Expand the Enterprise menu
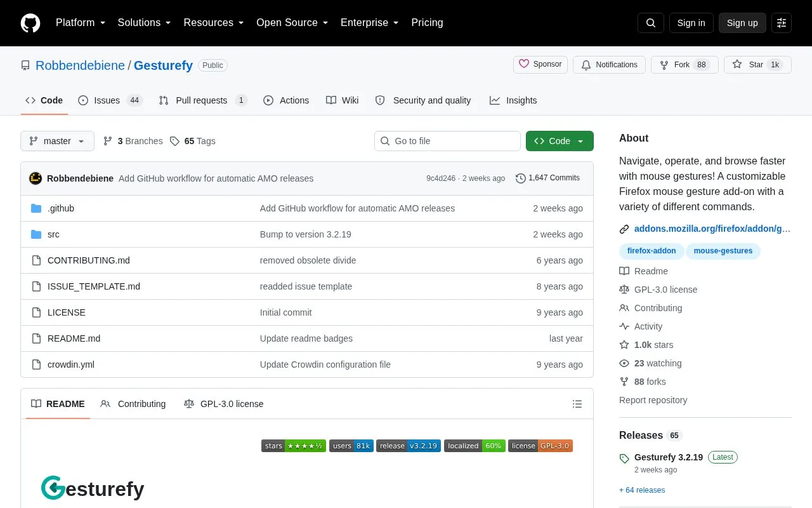 [370, 23]
